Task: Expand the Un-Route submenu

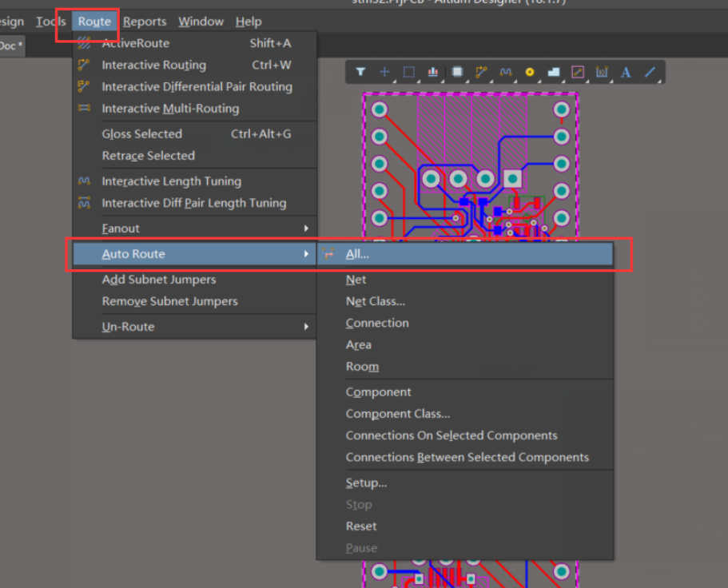Action: (194, 327)
